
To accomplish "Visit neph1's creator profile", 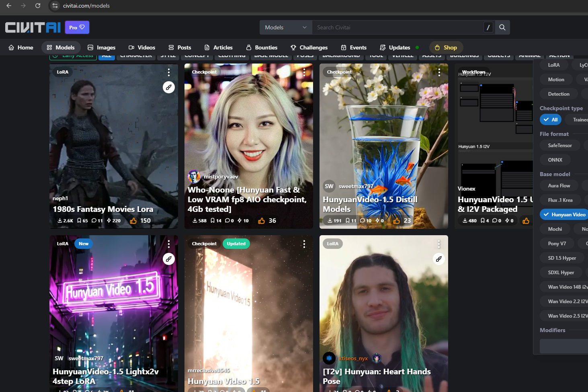I will click(x=60, y=198).
